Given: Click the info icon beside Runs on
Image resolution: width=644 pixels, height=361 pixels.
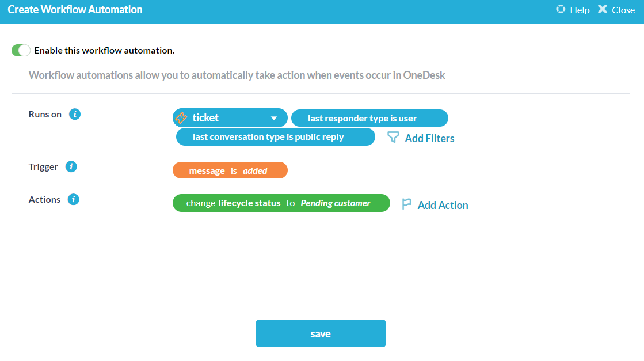Looking at the screenshot, I should 75,114.
